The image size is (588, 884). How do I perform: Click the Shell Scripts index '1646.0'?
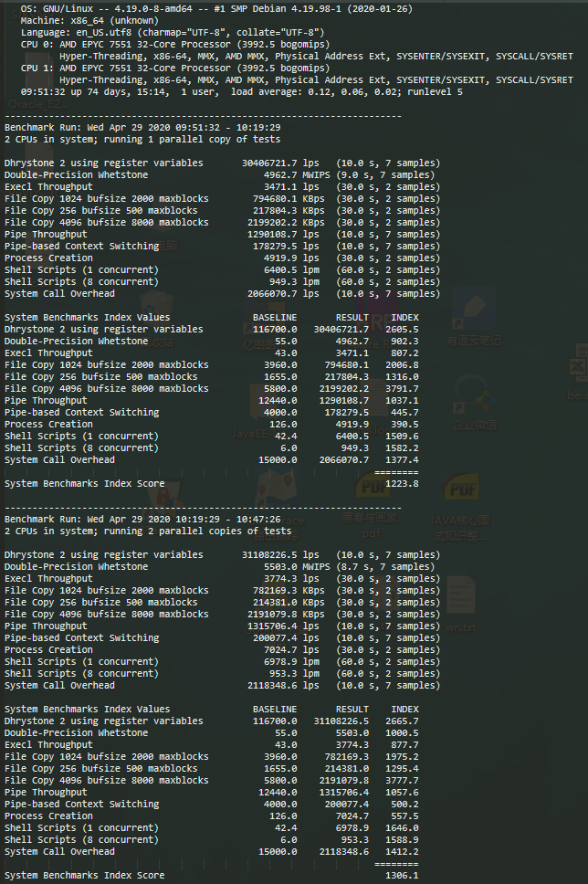(x=402, y=827)
